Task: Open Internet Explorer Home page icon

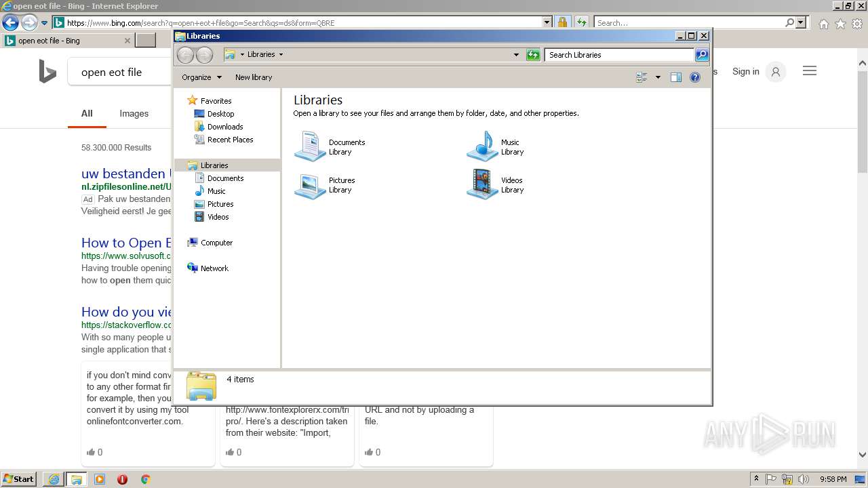Action: [823, 24]
